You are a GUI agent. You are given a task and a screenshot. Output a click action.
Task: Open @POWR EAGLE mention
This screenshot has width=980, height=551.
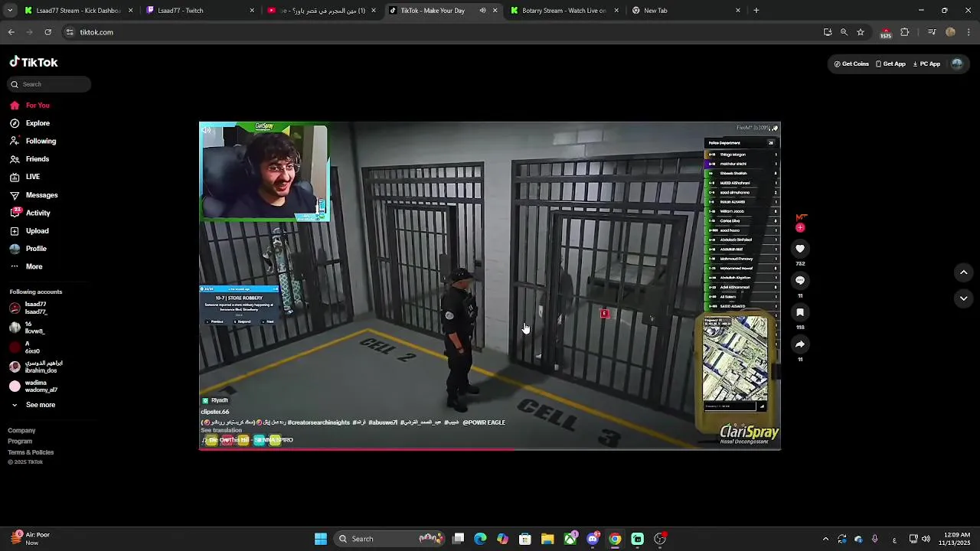coord(484,422)
